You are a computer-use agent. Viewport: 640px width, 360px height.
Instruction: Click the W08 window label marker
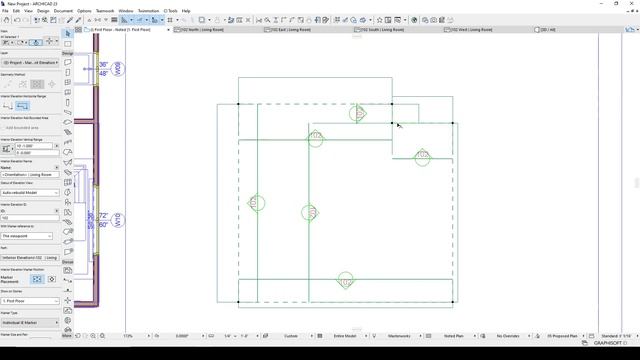point(118,69)
